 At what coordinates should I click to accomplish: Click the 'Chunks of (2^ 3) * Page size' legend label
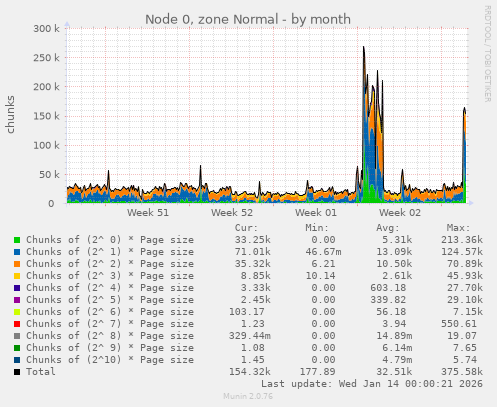point(110,276)
